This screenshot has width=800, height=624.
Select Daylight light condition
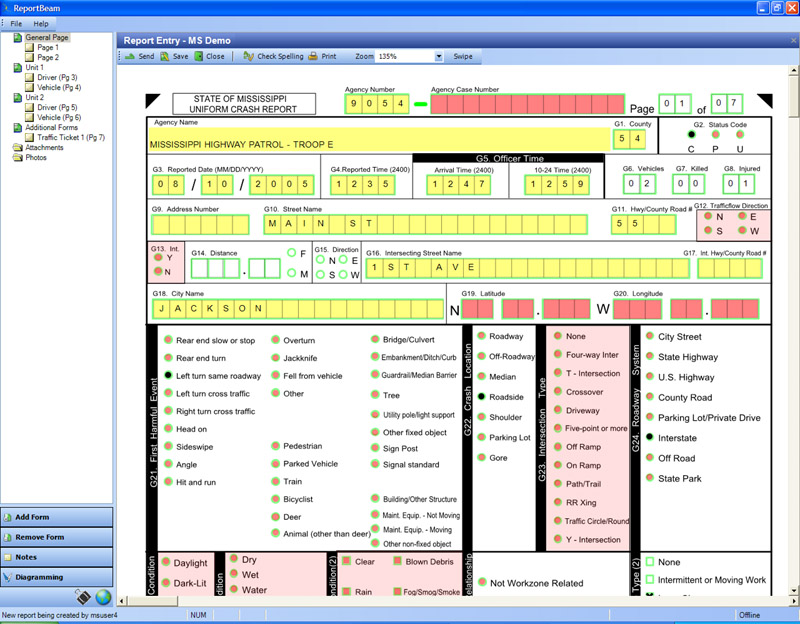tap(166, 562)
